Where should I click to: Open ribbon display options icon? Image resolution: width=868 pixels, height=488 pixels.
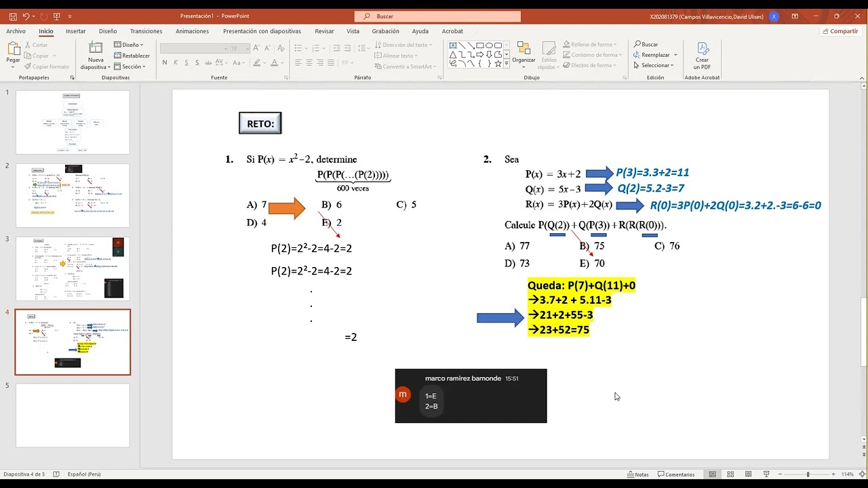[x=795, y=16]
